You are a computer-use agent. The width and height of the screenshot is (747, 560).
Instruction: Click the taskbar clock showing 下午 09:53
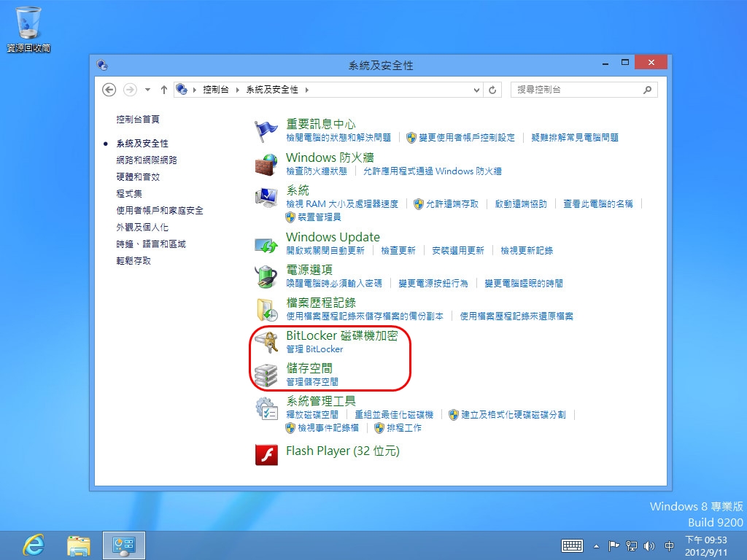[706, 545]
